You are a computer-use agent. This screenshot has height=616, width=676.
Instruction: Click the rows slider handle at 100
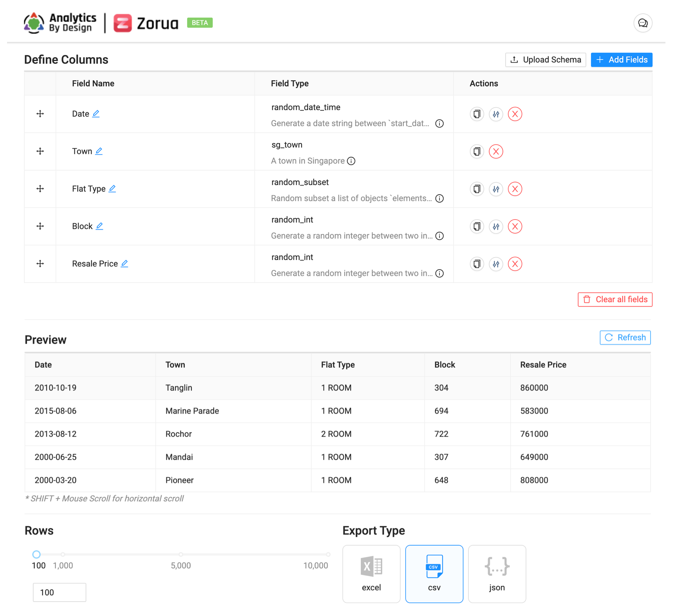click(x=36, y=554)
